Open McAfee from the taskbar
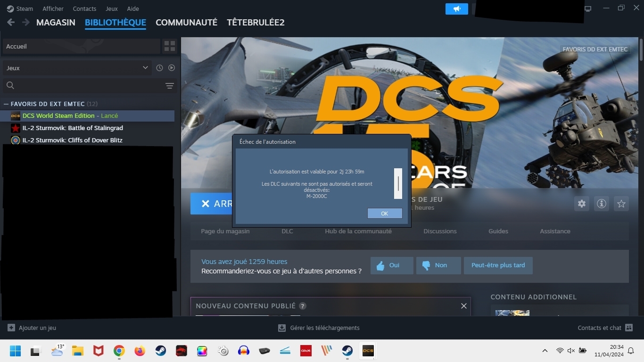 point(98,351)
